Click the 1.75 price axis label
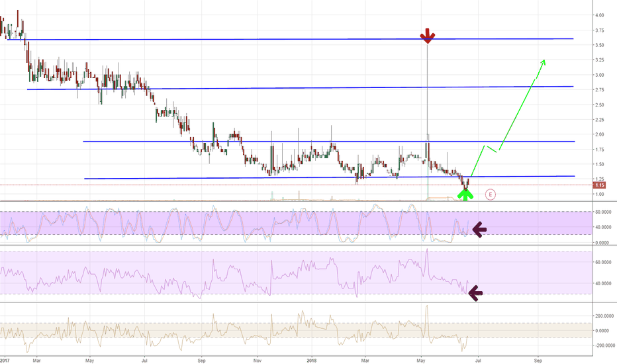The width and height of the screenshot is (617, 364). [600, 150]
